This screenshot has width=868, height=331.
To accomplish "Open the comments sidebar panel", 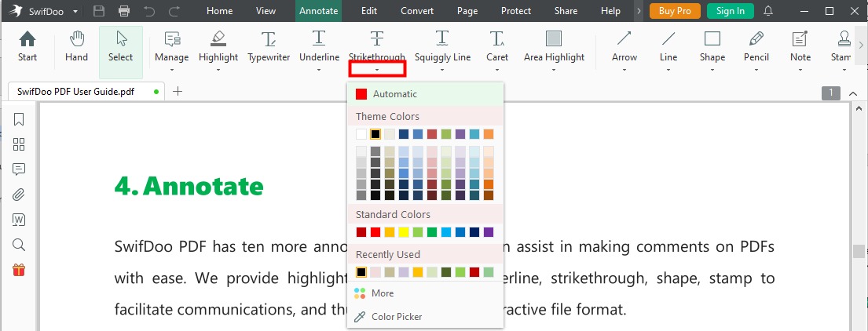I will [19, 169].
